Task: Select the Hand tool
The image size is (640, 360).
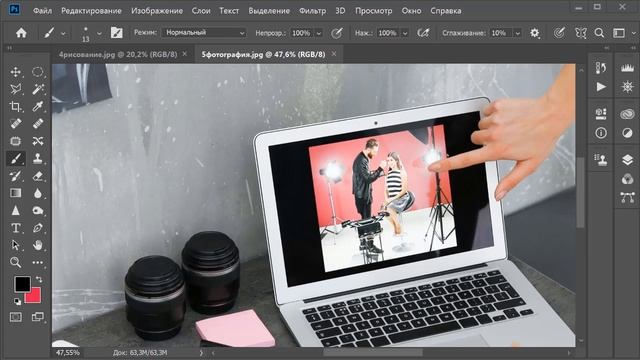Action: pos(38,245)
